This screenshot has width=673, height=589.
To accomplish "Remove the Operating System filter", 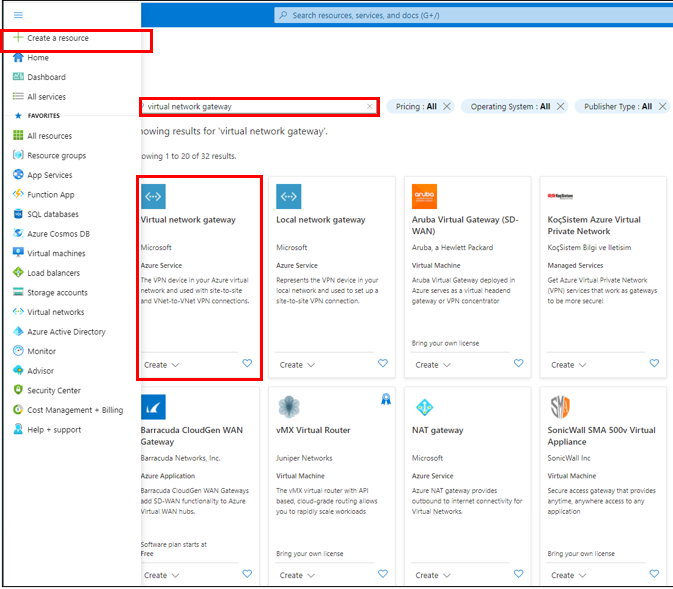I will pyautogui.click(x=561, y=106).
